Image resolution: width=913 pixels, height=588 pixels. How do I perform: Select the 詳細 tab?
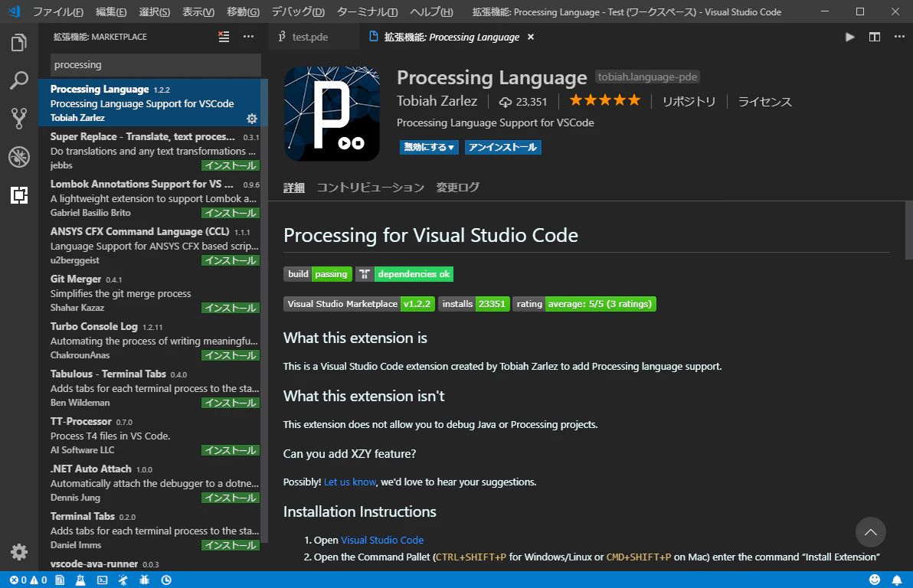tap(294, 188)
